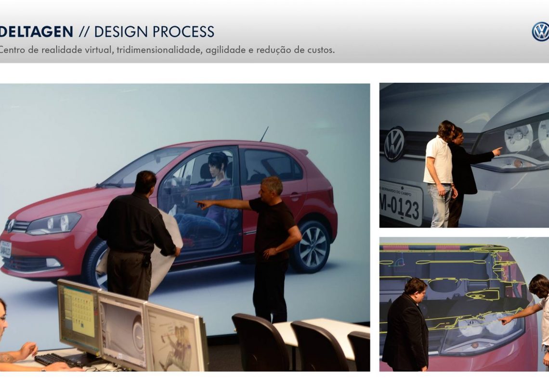Screen dimensions: 549x392
Task: Click the man in the white polo shirt
Action: [x=439, y=173]
